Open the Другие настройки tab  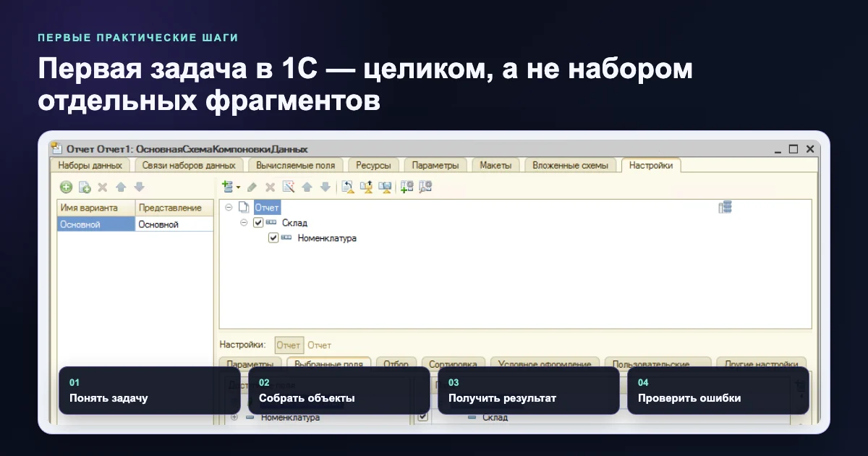click(x=761, y=363)
